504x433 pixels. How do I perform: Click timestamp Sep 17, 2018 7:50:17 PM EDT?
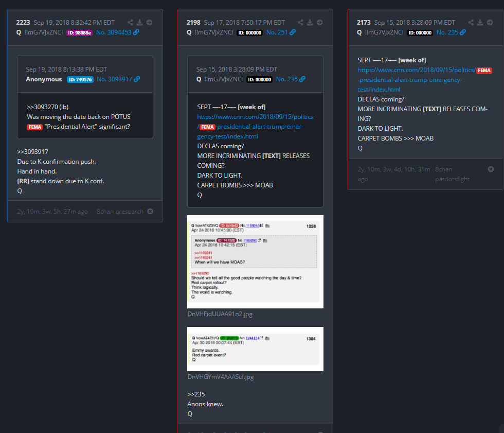coord(244,23)
